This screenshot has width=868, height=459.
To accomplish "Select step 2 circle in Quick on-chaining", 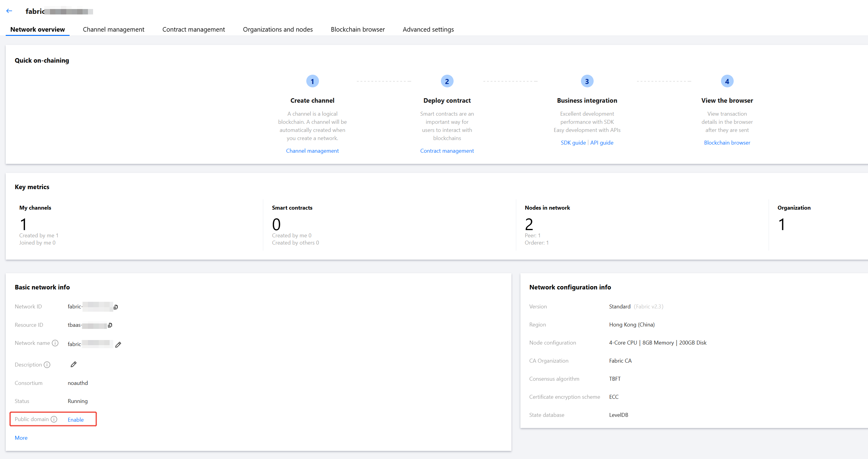I will 447,81.
